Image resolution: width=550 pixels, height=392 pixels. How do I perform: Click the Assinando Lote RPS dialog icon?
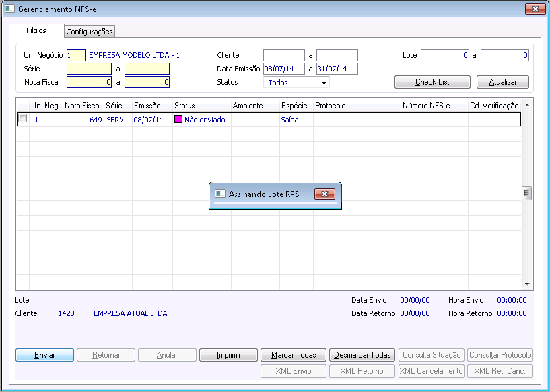(x=220, y=194)
